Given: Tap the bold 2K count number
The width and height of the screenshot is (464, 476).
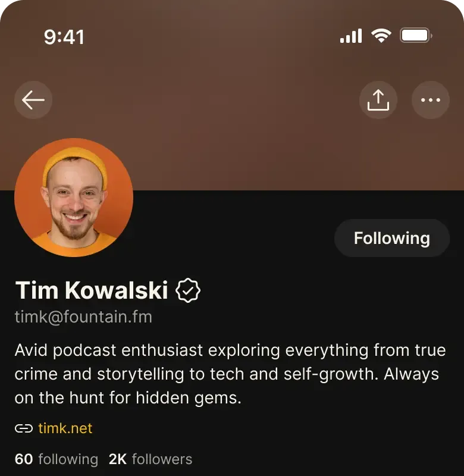Looking at the screenshot, I should tap(118, 459).
